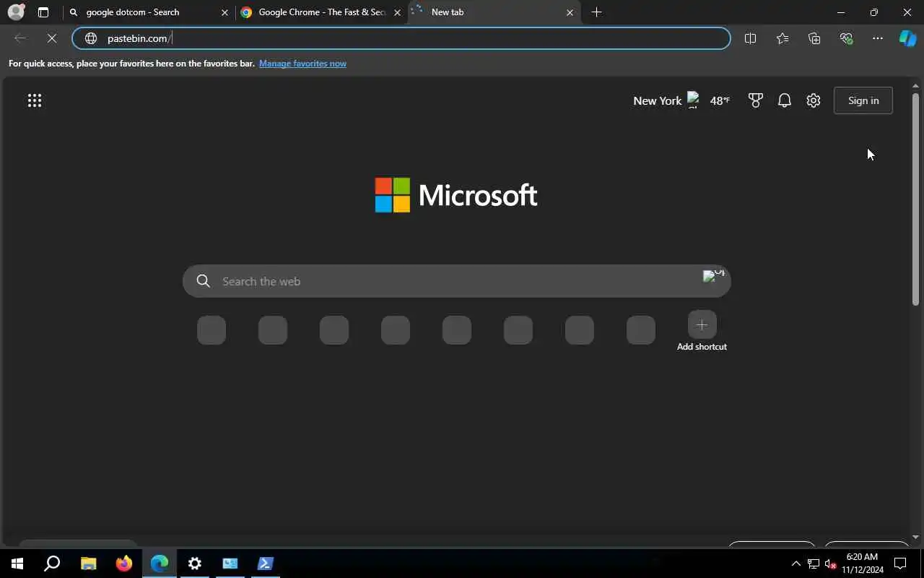Open the Rewards trophy icon
Screen dimensions: 924x578
(756, 100)
